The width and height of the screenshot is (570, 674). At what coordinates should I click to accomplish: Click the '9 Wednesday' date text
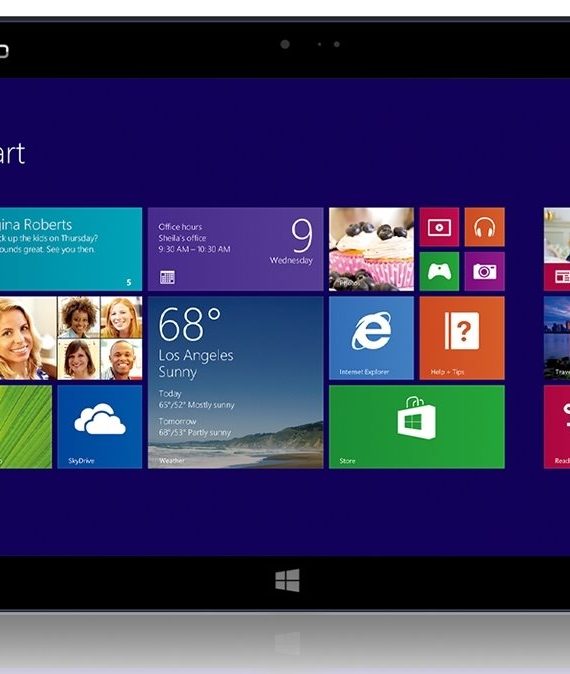(291, 241)
